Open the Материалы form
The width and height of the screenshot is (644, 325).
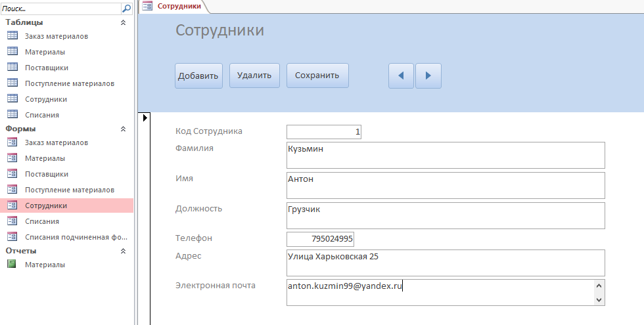[x=45, y=158]
